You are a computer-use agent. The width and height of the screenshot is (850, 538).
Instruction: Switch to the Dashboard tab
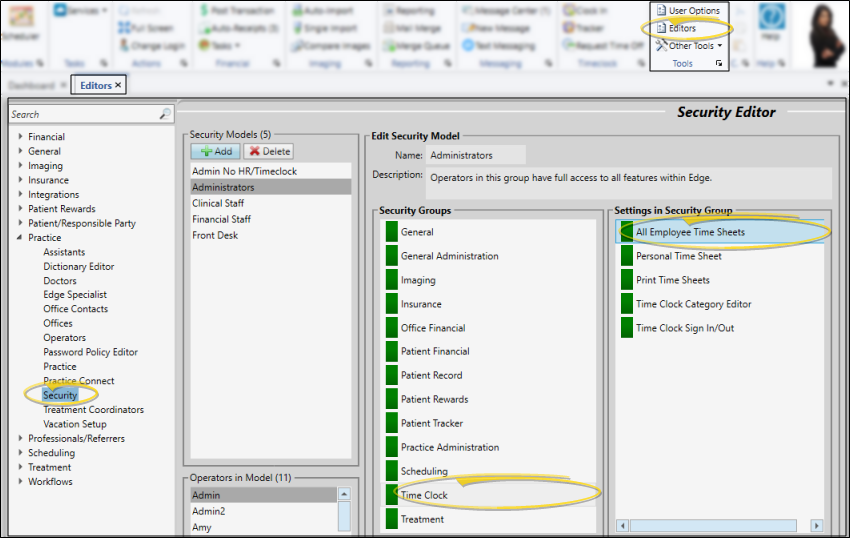tap(33, 86)
